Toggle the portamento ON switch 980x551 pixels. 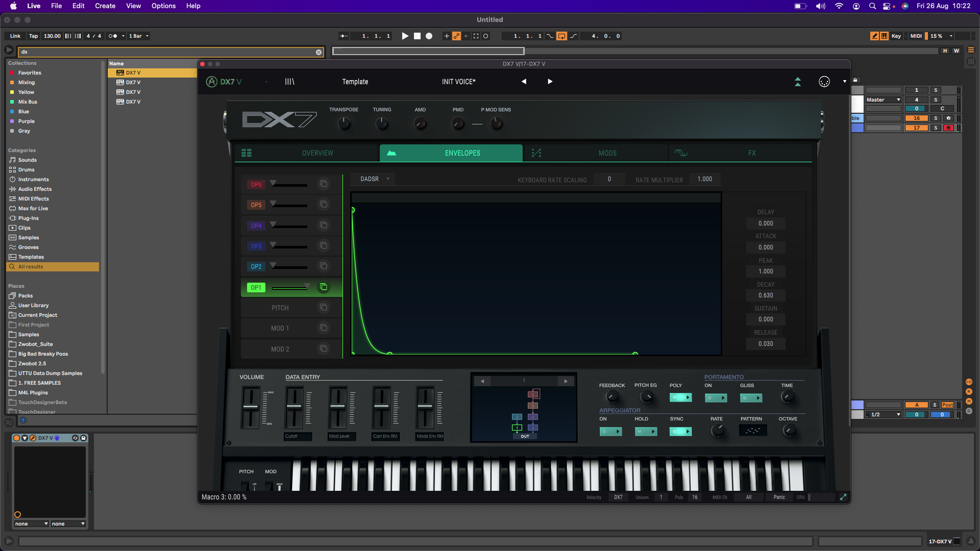tap(716, 398)
